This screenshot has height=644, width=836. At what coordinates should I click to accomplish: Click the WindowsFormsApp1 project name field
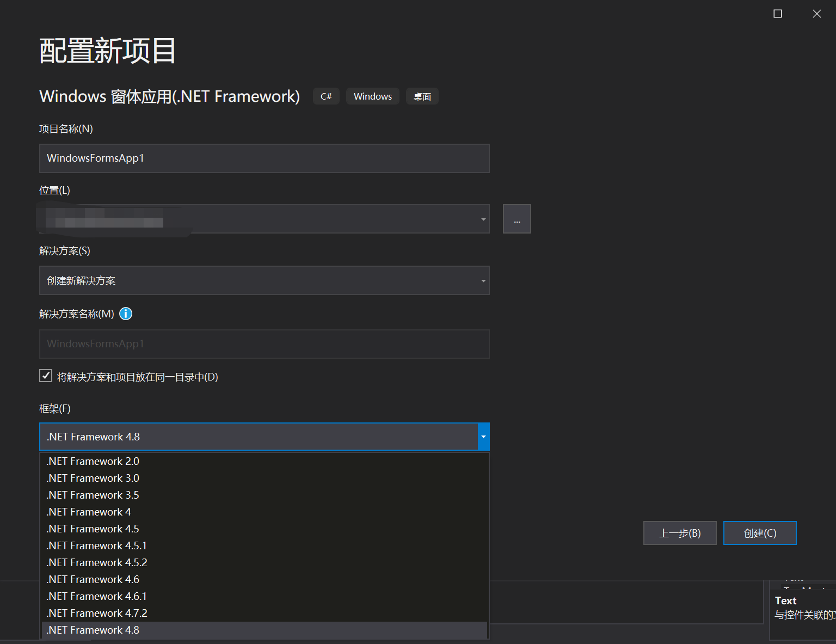(264, 158)
